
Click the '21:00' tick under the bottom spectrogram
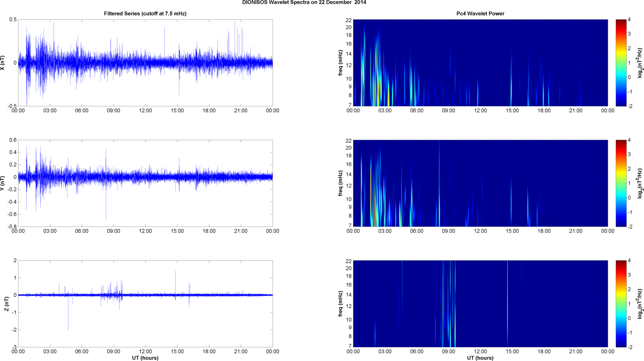click(x=576, y=352)
